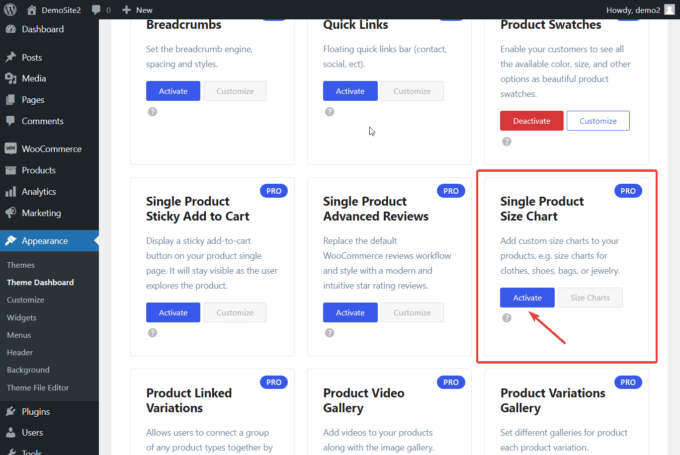
Task: Select the Theme Dashboard submenu item
Action: tap(40, 282)
